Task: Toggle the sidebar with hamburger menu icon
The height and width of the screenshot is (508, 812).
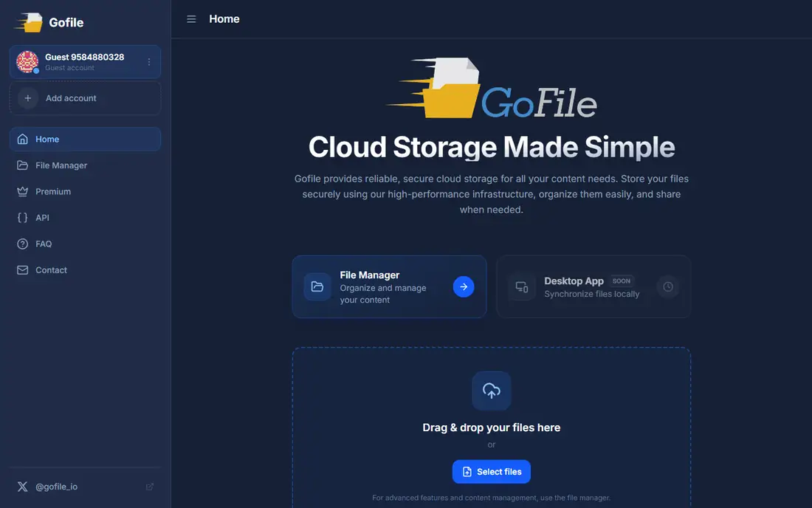Action: 191,19
